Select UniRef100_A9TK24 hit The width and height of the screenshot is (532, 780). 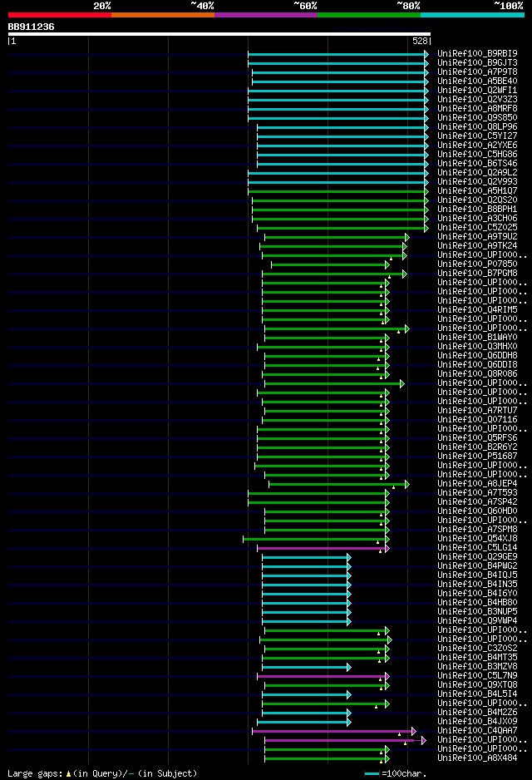tap(477, 245)
